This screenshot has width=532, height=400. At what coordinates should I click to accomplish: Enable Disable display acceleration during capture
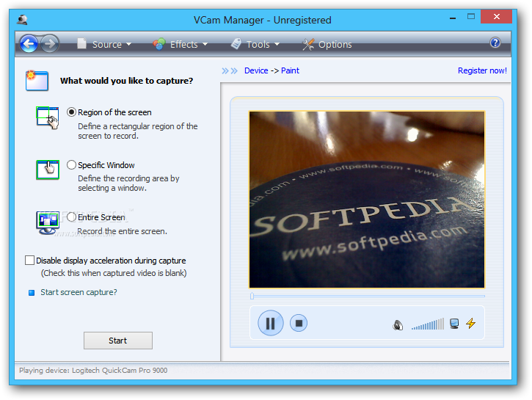pyautogui.click(x=30, y=261)
